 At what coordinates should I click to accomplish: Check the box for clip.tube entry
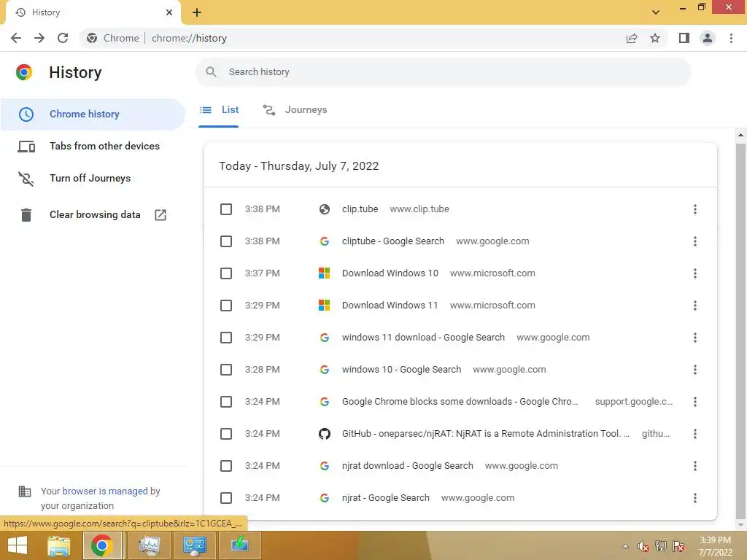(226, 209)
